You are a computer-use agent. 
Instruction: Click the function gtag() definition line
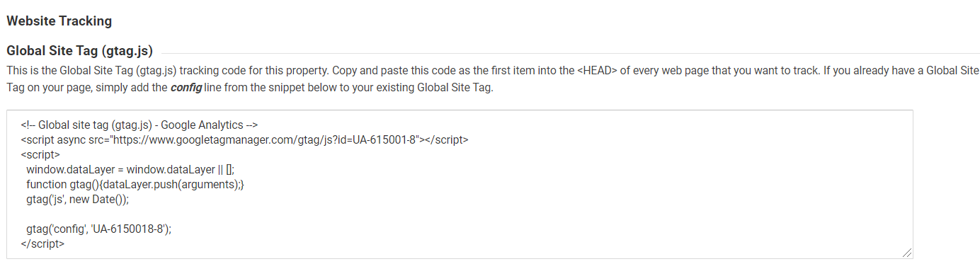(x=135, y=184)
